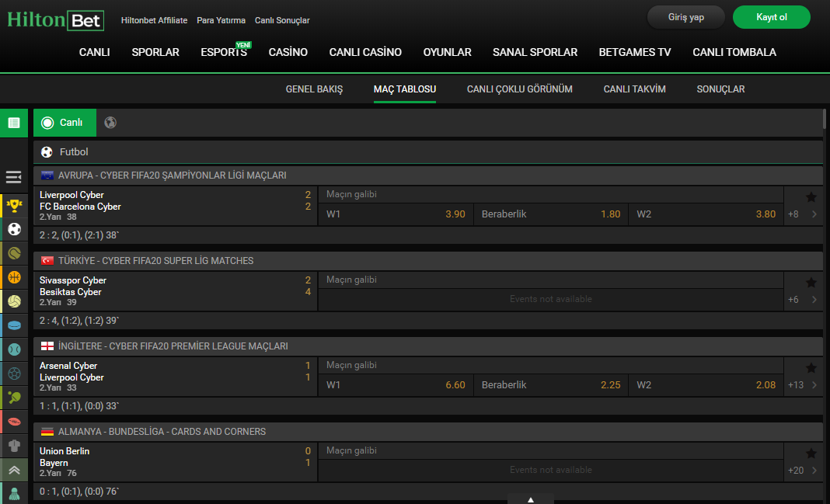
Task: Open the CANLI CASİNO menu item
Action: pos(365,52)
